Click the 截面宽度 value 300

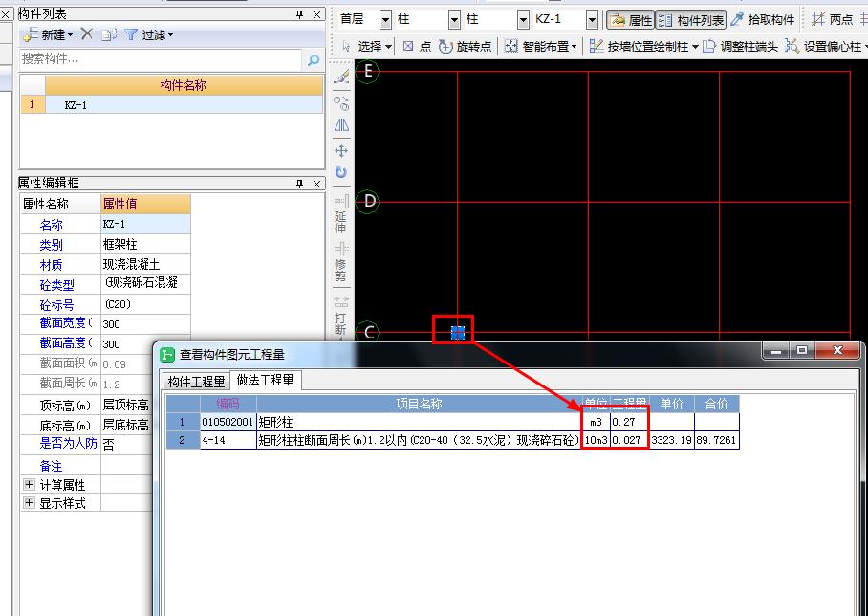145,323
